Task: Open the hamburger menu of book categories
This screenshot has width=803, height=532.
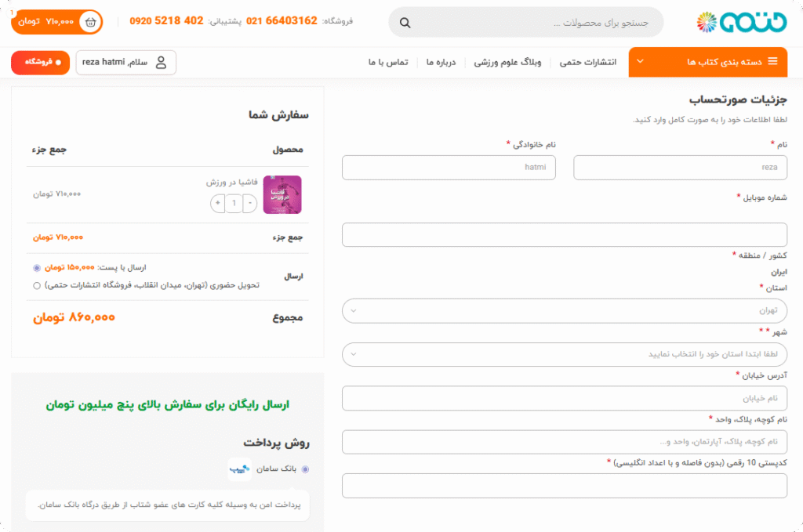Action: pyautogui.click(x=772, y=61)
